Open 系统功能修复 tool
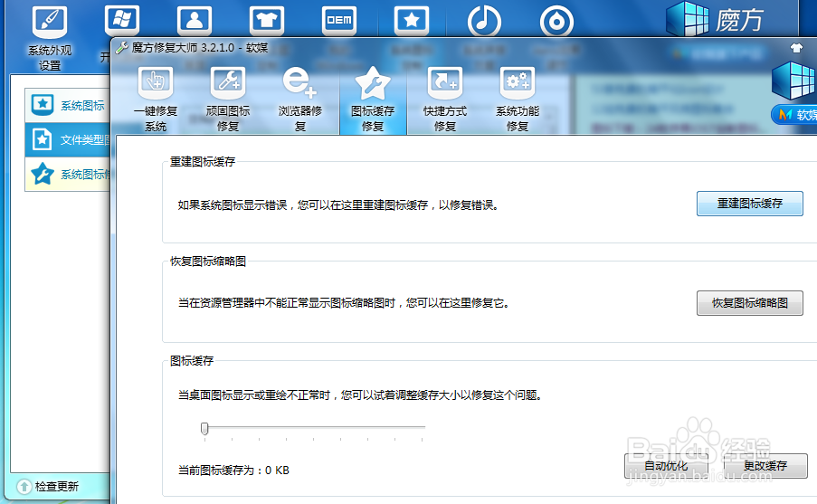The image size is (817, 504). pyautogui.click(x=518, y=99)
